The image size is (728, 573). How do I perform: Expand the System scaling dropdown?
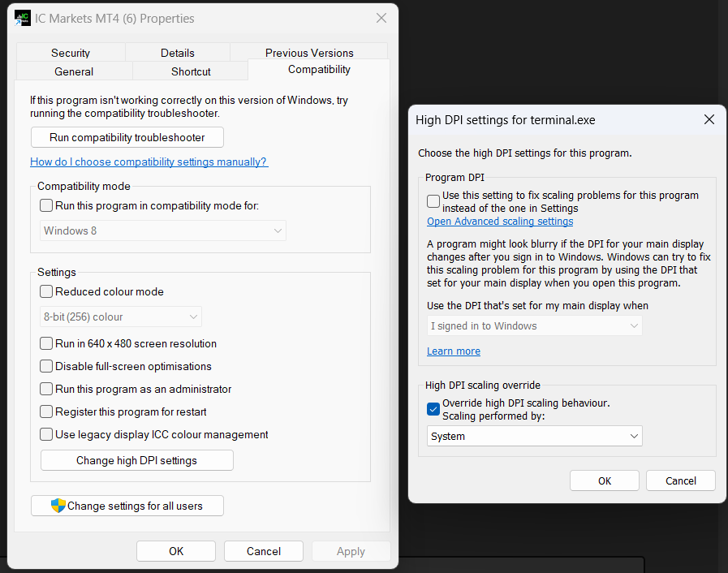[x=534, y=436]
